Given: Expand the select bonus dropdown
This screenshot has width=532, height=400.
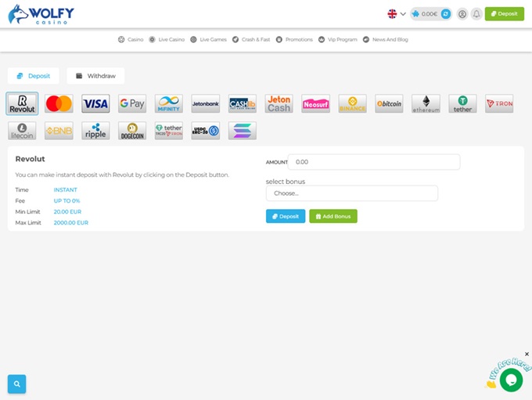Looking at the screenshot, I should click(x=351, y=193).
